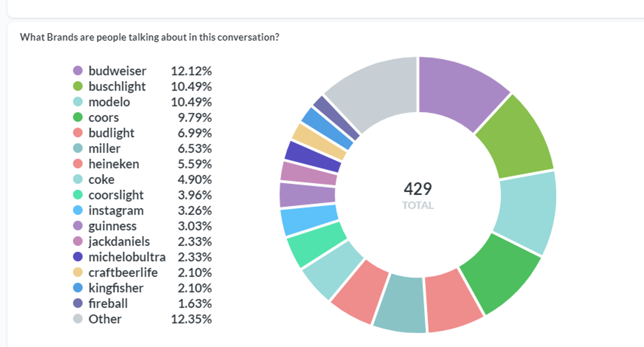Screen dimensions: 644x347
Task: Click the fireball legend color dot
Action: click(78, 303)
